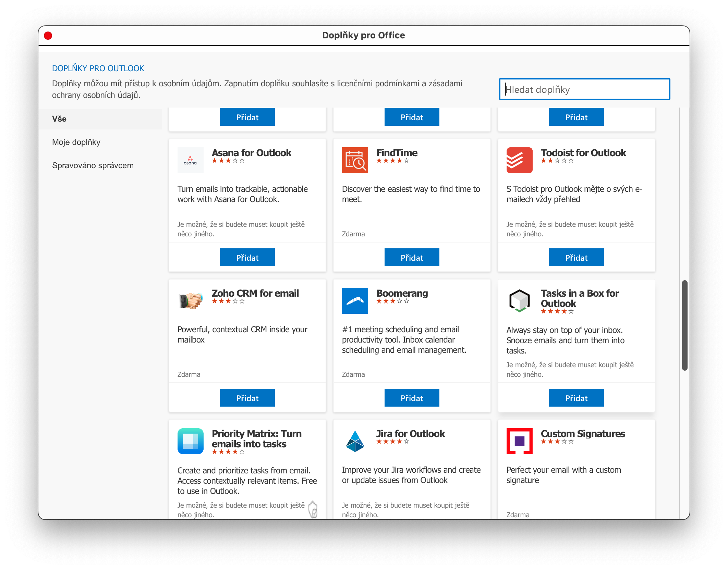
Task: Click the Jira for Outlook icon
Action: pos(355,441)
